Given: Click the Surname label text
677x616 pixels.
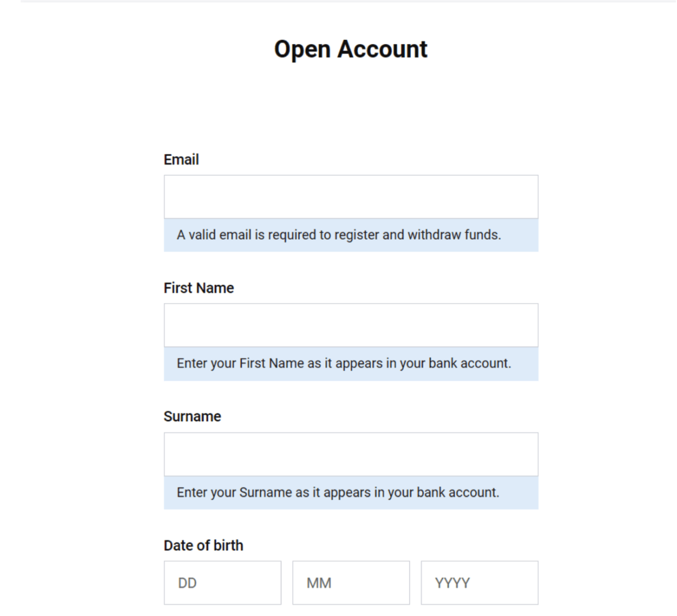Looking at the screenshot, I should 192,416.
